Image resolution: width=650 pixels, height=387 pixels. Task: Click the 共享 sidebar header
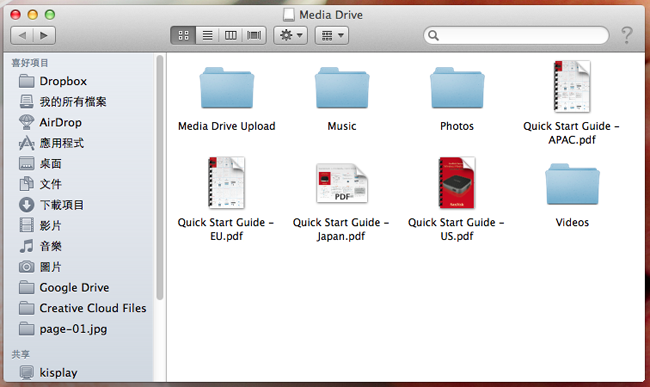tap(20, 355)
